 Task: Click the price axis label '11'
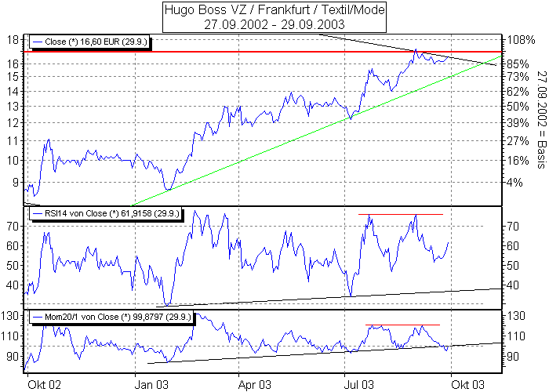pos(13,141)
